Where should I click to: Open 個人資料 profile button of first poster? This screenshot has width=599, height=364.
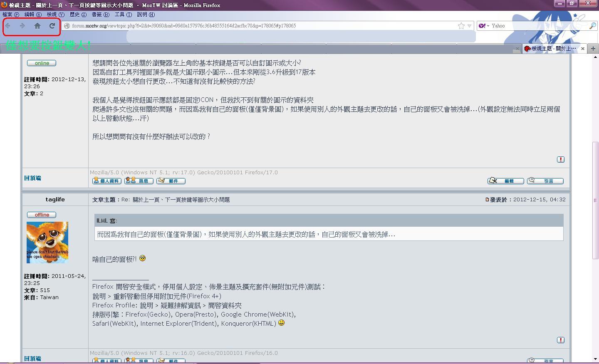[107, 181]
